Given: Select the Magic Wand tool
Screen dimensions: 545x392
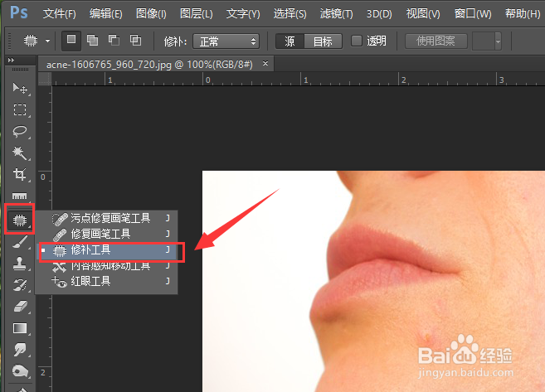Looking at the screenshot, I should click(x=20, y=152).
